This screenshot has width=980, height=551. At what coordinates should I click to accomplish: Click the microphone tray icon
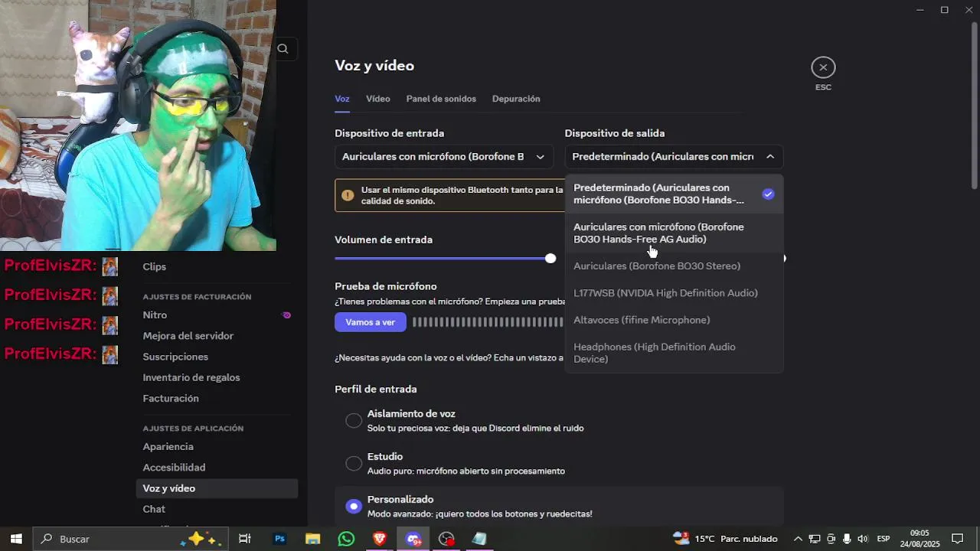click(x=847, y=539)
